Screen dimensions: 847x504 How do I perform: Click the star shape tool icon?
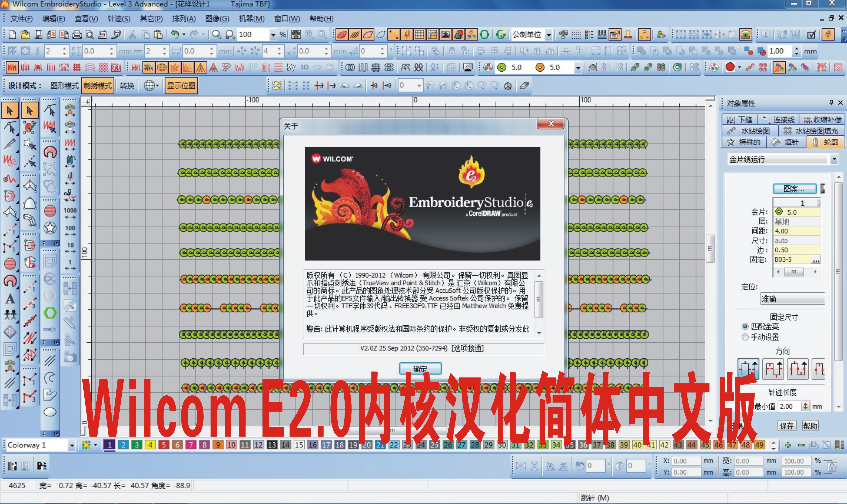click(50, 228)
